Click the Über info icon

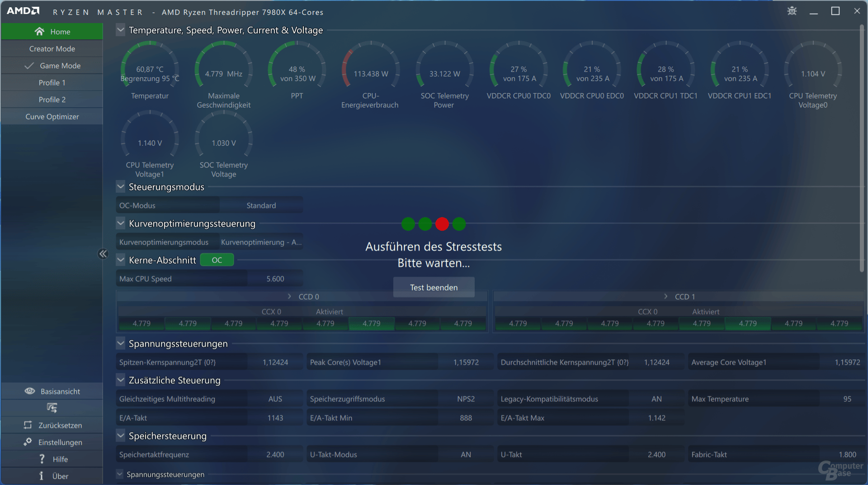point(42,476)
